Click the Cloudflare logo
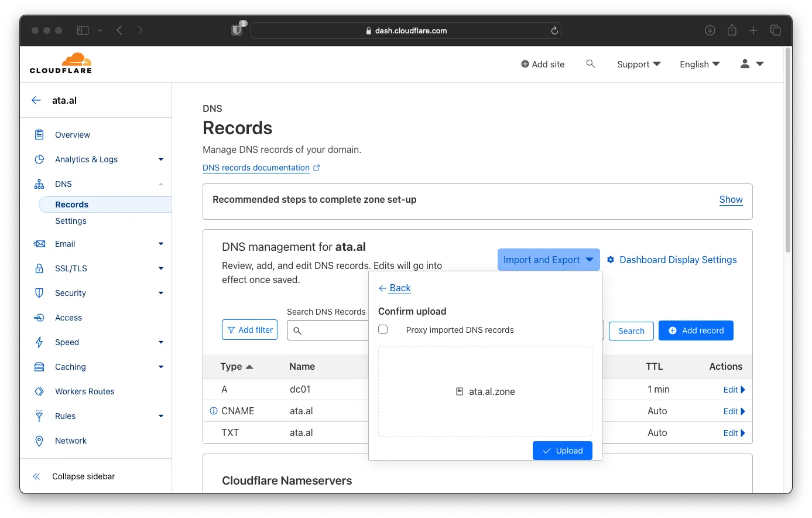This screenshot has width=812, height=518. pyautogui.click(x=61, y=63)
